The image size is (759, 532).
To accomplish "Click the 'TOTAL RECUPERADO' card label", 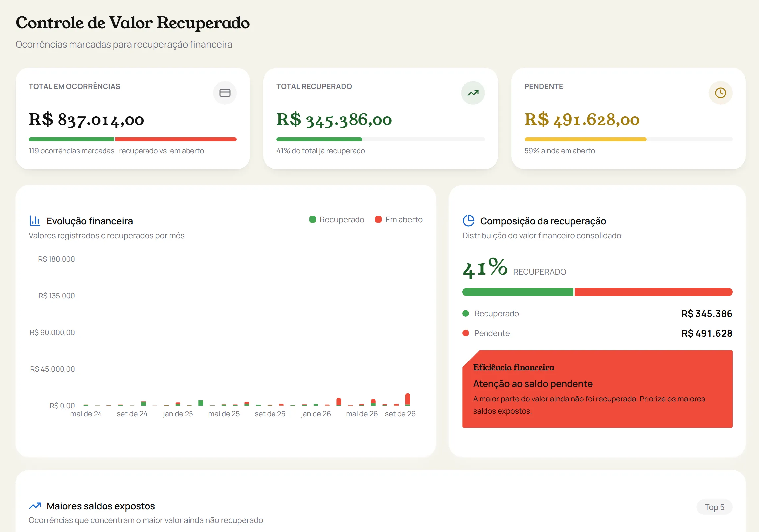I will (314, 86).
